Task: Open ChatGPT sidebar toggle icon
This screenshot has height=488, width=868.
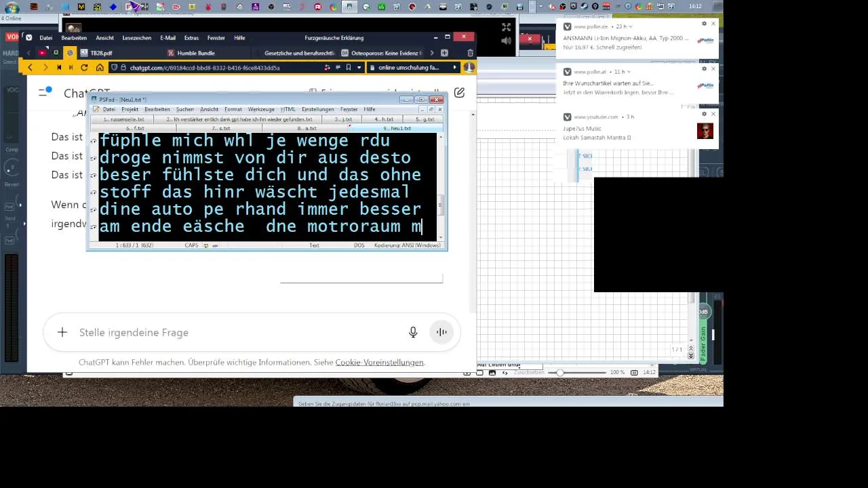Action: [44, 92]
